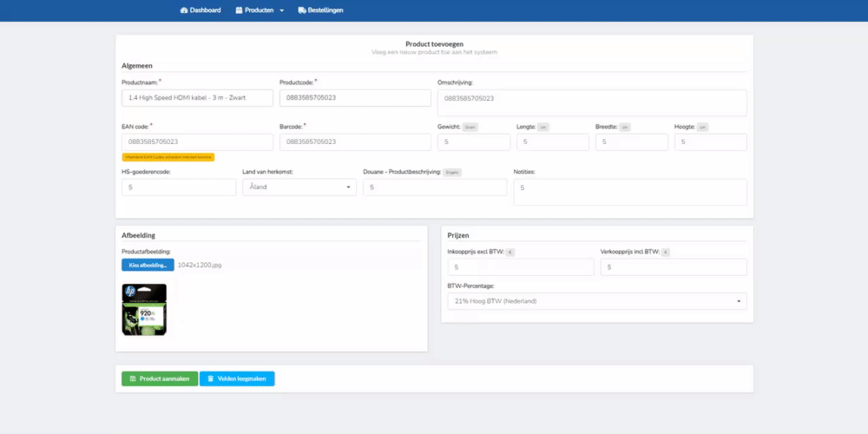Click the 1042x1200.jpg file name text
Screen dimensions: 868x434
click(x=200, y=265)
